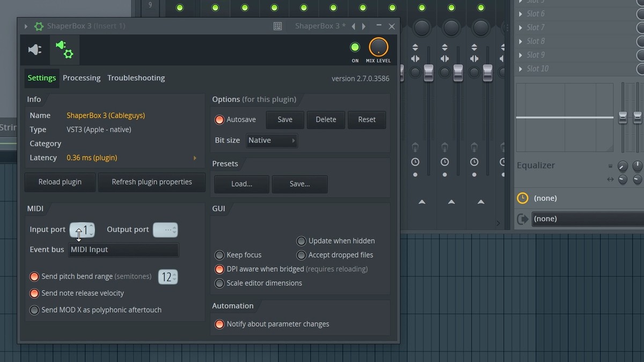This screenshot has height=362, width=644.
Task: Enable Send MOD X as polyphonic aftertouch
Action: click(34, 310)
